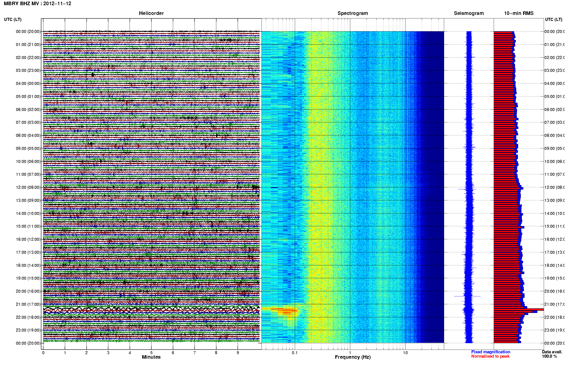This screenshot has height=368, width=588.
Task: Click the '09:00 (05:00)' left axis label
Action: point(28,148)
